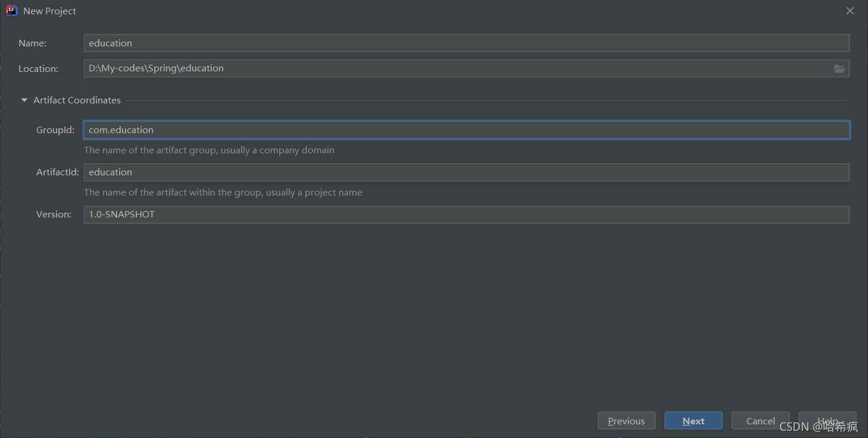Open Help for the New Project dialog
Image resolution: width=868 pixels, height=438 pixels.
[827, 421]
